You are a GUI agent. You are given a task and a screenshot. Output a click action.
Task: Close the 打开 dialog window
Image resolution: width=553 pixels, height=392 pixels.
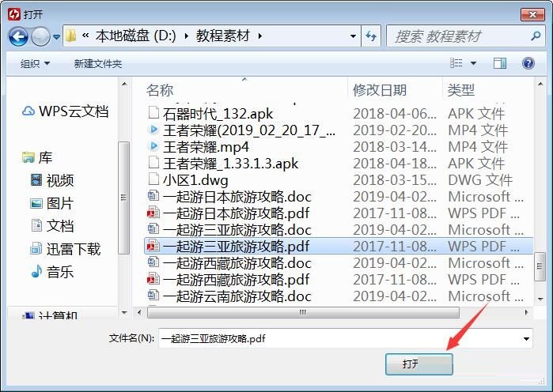(x=532, y=15)
